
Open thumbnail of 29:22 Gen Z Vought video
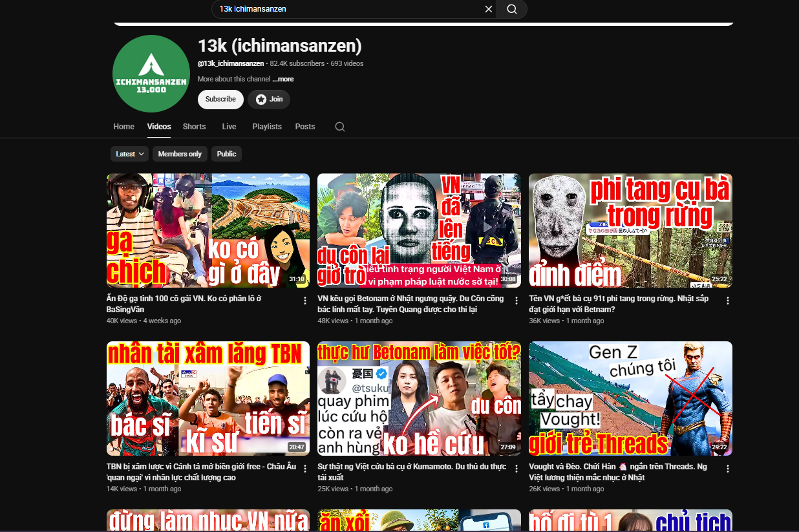(x=630, y=398)
